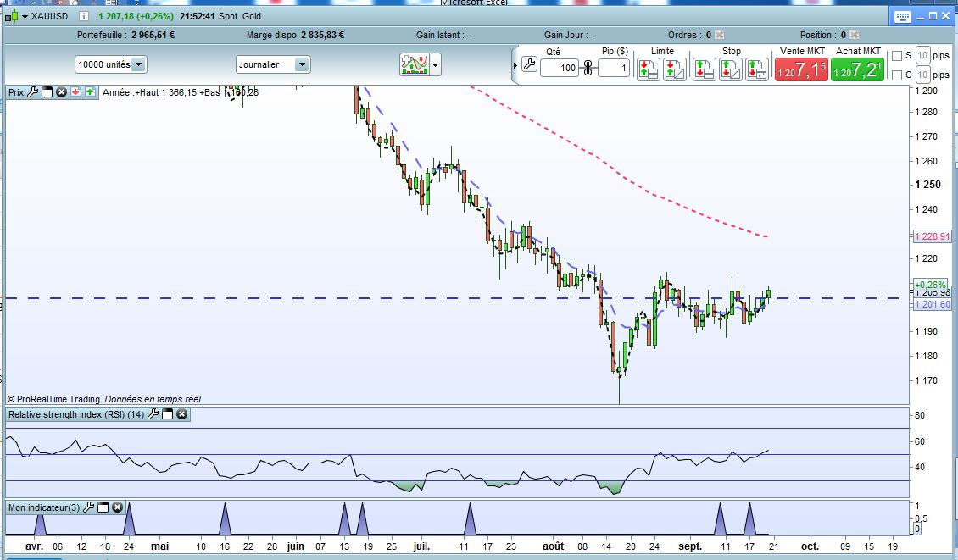Image resolution: width=958 pixels, height=560 pixels.
Task: Click the Prix panel label
Action: coord(16,92)
